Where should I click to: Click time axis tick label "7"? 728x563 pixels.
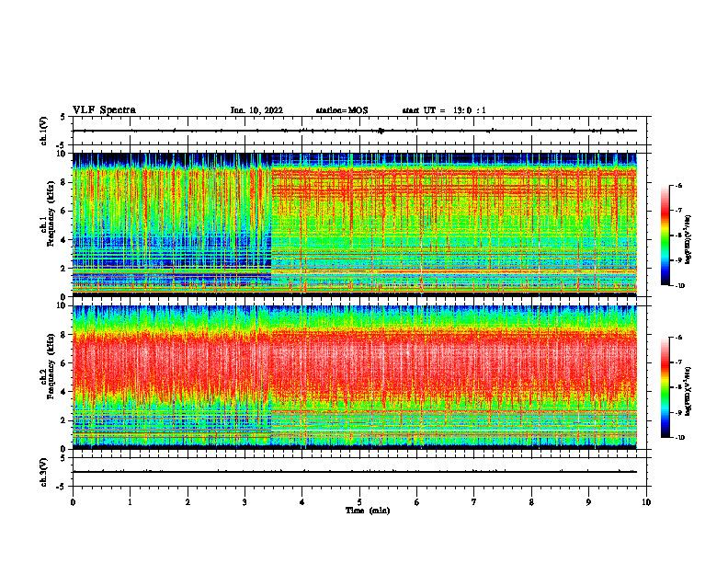474,502
